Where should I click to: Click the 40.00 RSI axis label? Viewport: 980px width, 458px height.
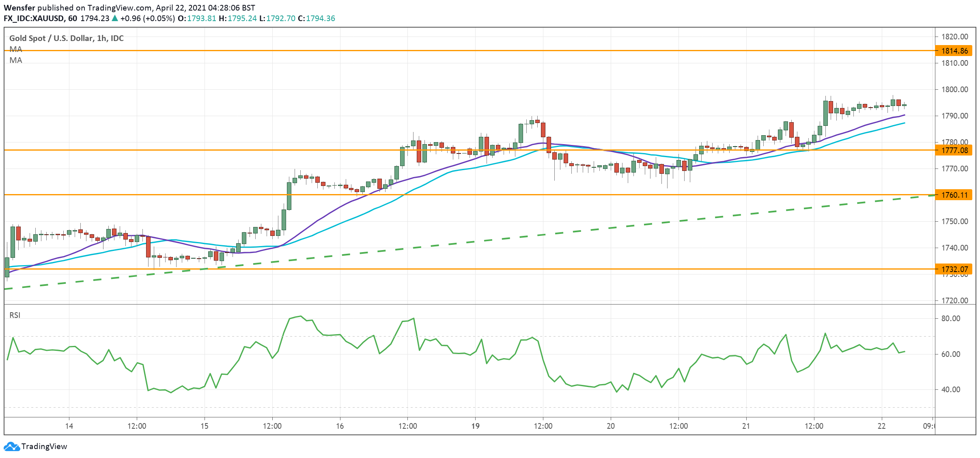click(951, 389)
